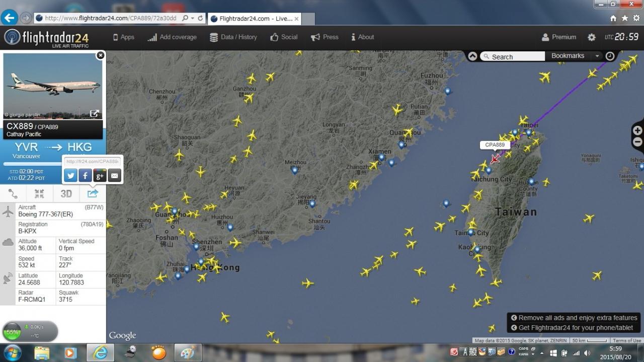Share the flight by email

(x=114, y=176)
